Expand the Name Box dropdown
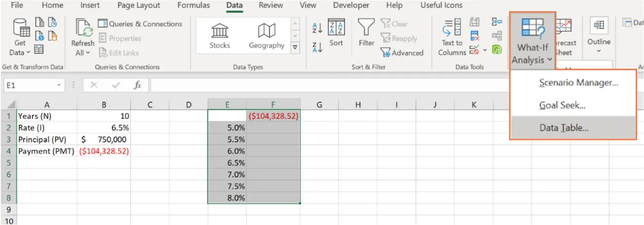The width and height of the screenshot is (644, 225). 59,85
